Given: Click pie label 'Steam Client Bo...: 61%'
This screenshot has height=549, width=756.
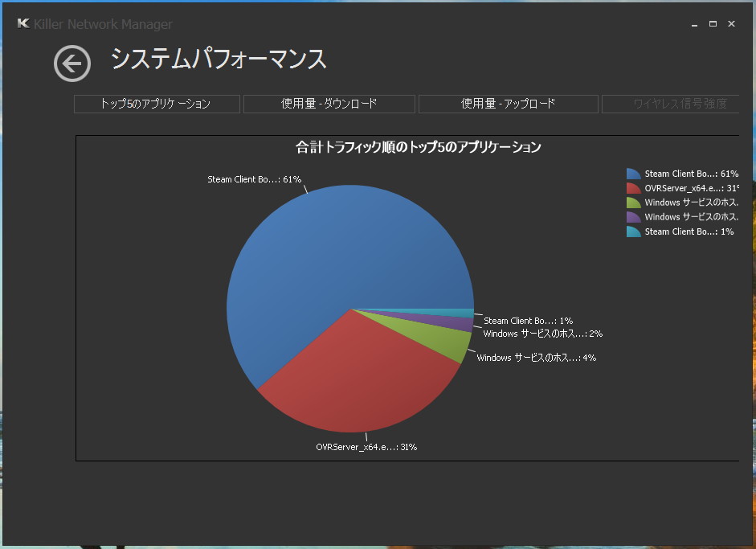Looking at the screenshot, I should pos(254,179).
